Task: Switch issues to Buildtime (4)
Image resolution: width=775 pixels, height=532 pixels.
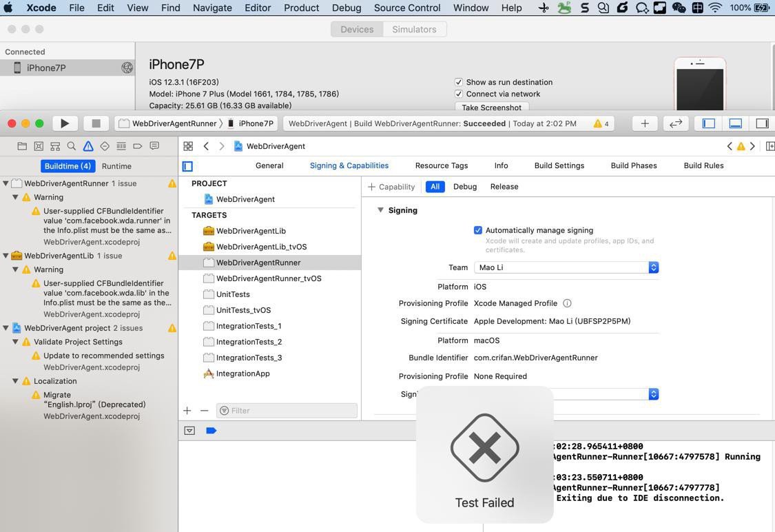Action: pos(68,166)
